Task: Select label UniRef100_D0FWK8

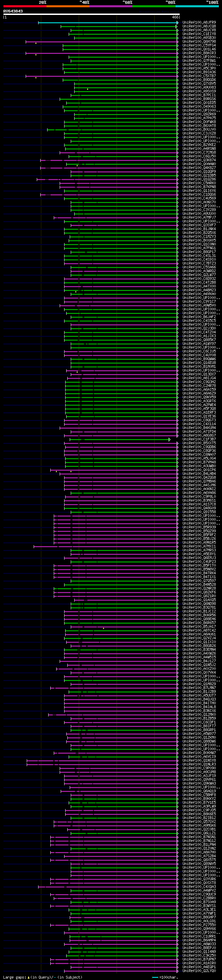Action: point(199,122)
